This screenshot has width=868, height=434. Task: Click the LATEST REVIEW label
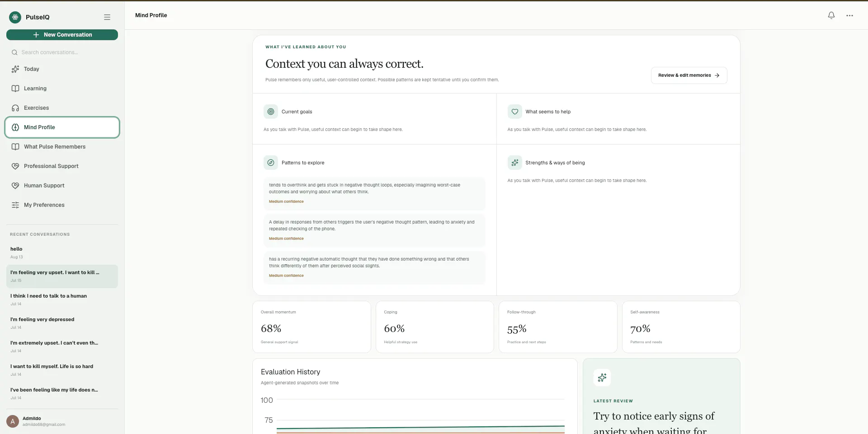coord(613,401)
